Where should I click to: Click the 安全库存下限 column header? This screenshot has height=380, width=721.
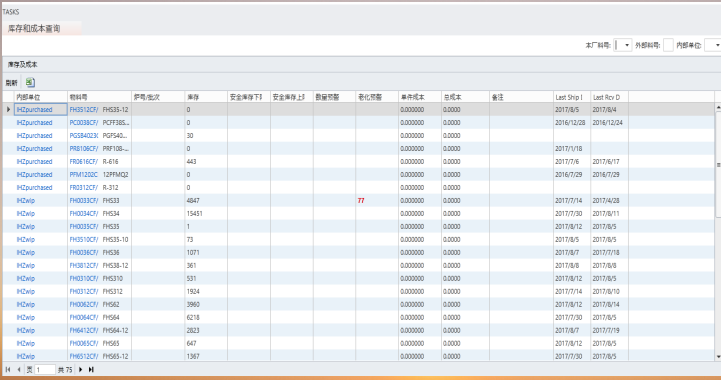pyautogui.click(x=249, y=97)
